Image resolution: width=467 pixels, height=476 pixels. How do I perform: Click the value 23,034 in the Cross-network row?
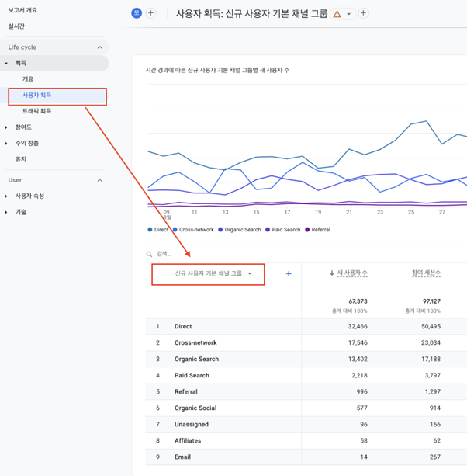pyautogui.click(x=431, y=342)
